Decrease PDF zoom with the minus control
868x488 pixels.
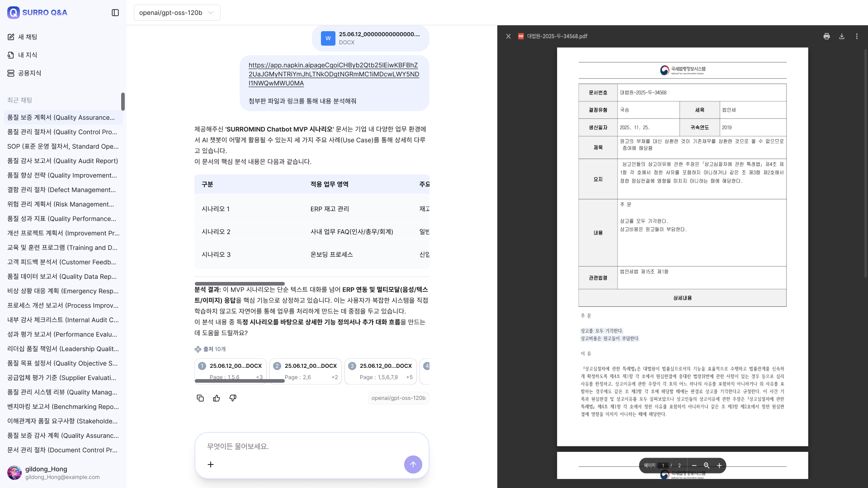694,465
